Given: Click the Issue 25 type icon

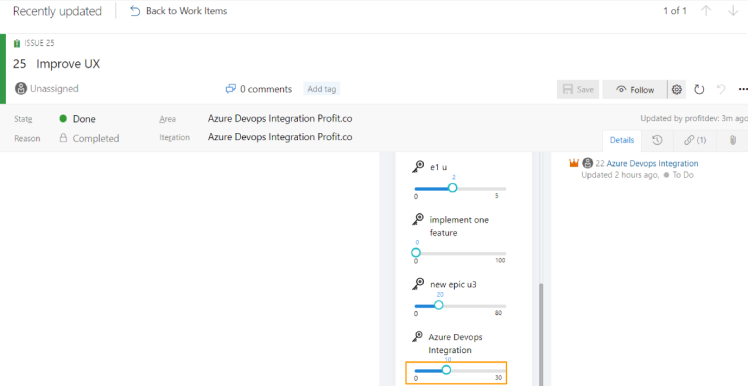Looking at the screenshot, I should tap(17, 43).
